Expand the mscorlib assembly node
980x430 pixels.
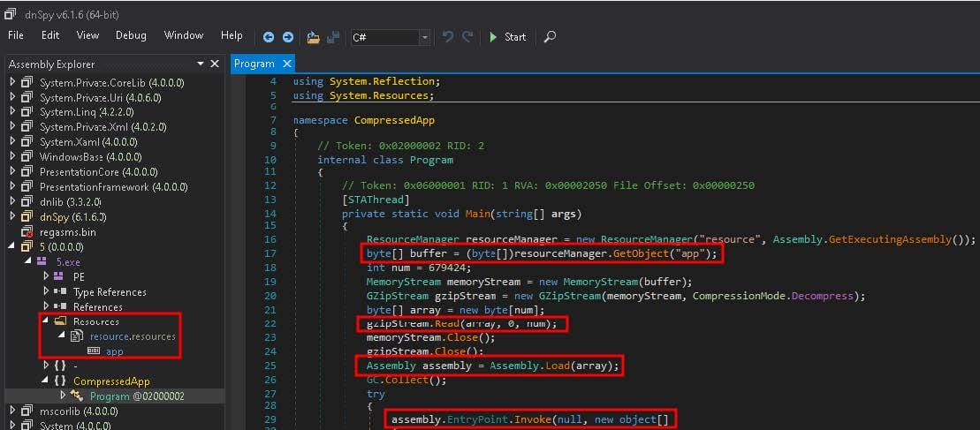(x=11, y=411)
